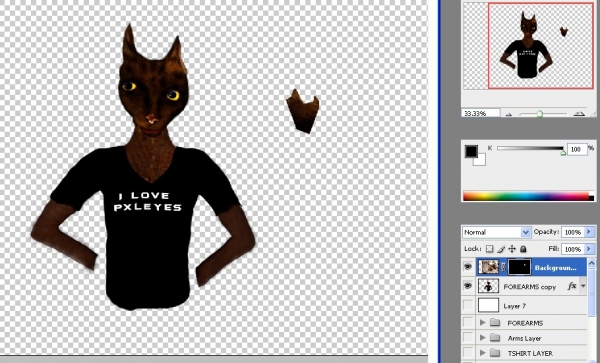Show the Arms Layer group

click(468, 338)
